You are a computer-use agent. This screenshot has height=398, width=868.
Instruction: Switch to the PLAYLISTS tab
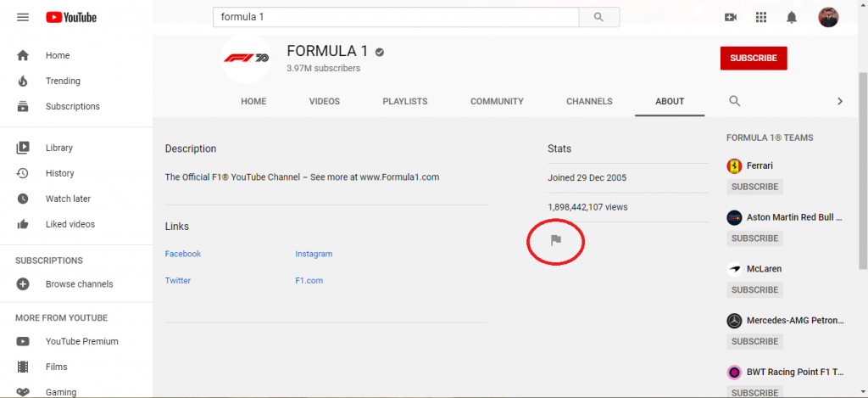tap(405, 102)
